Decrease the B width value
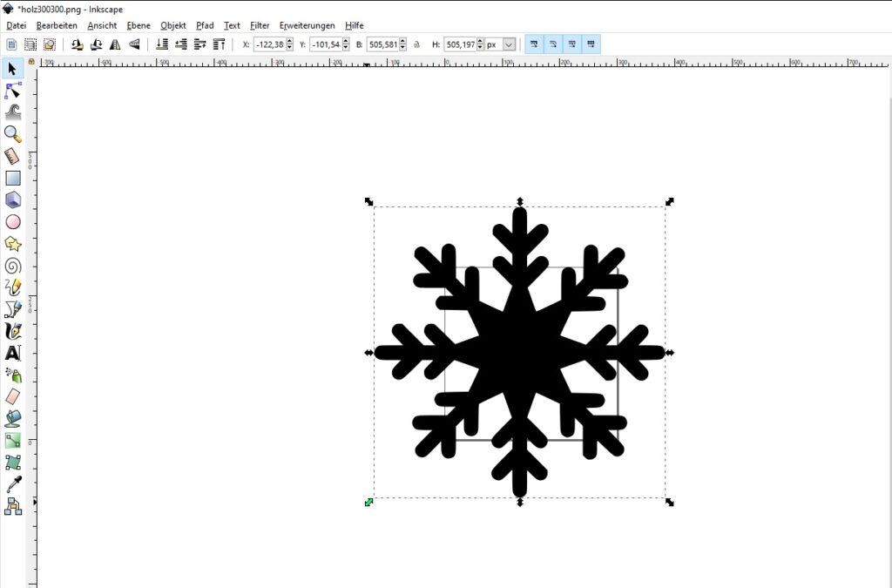 402,48
